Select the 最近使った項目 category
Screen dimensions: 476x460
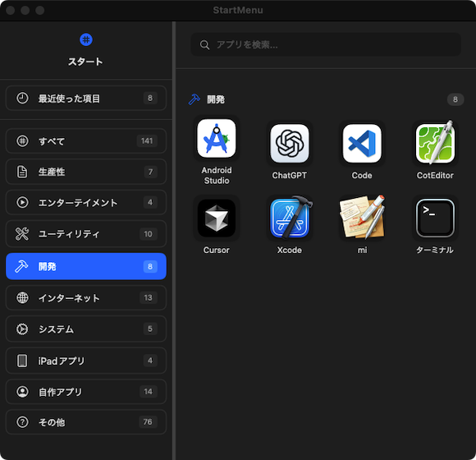[x=86, y=98]
